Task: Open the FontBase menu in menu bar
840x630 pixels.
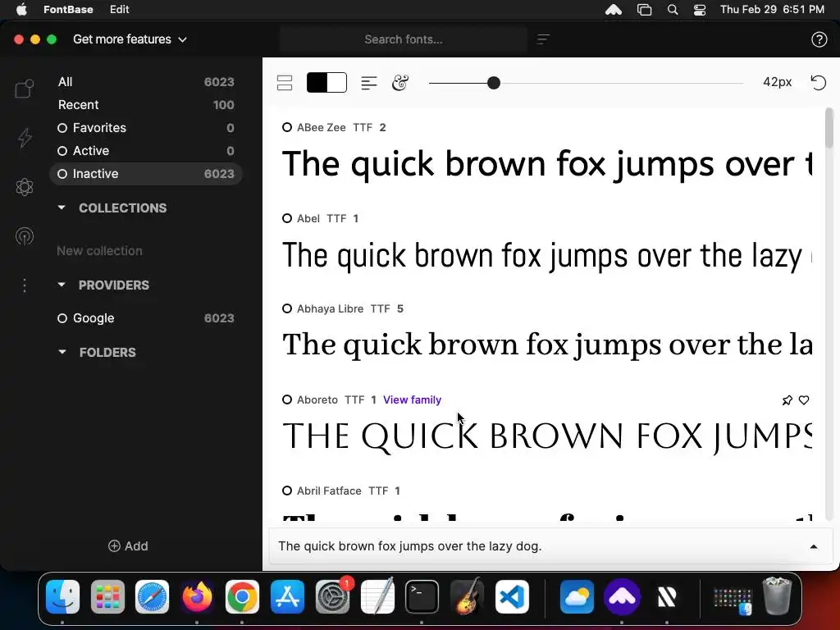Action: tap(68, 9)
